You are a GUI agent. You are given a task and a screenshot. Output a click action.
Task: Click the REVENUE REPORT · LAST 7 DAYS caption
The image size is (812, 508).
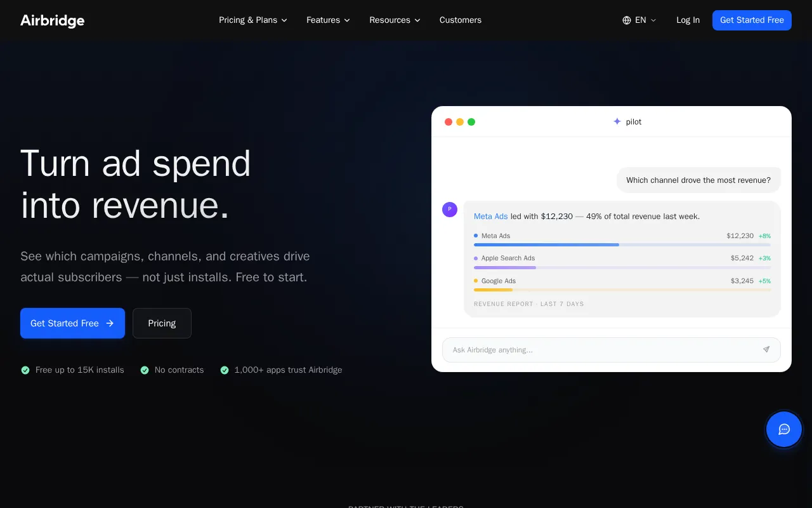click(x=528, y=304)
